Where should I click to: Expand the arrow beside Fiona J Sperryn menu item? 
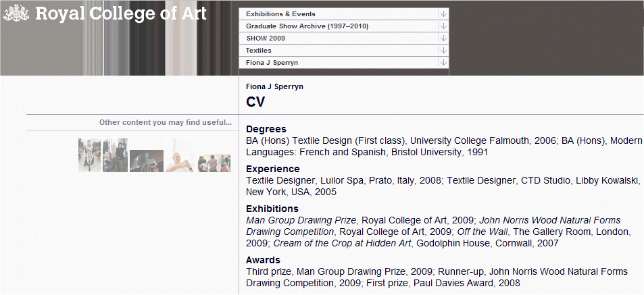click(443, 63)
